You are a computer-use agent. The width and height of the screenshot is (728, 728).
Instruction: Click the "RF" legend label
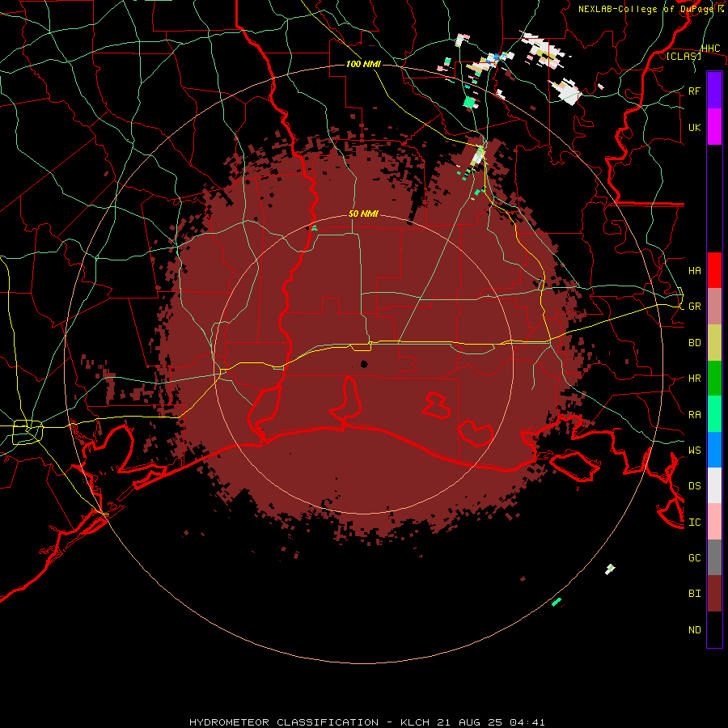(x=694, y=91)
